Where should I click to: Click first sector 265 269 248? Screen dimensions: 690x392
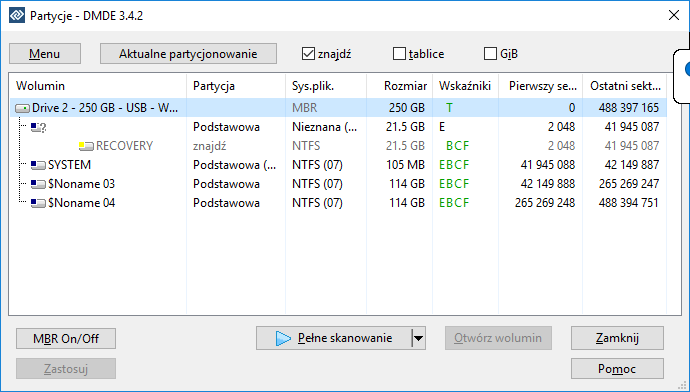[x=545, y=203]
